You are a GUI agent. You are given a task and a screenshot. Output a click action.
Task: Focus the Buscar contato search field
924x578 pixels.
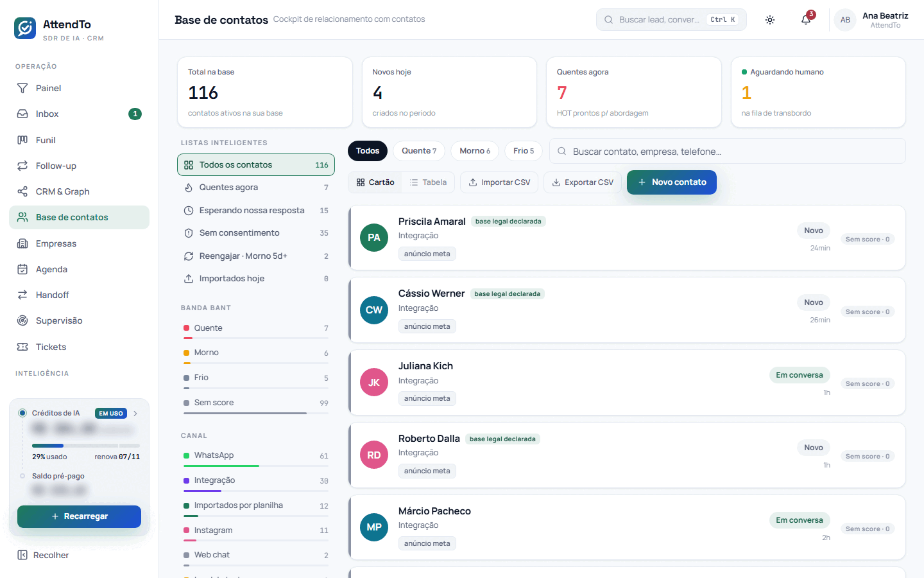(728, 152)
